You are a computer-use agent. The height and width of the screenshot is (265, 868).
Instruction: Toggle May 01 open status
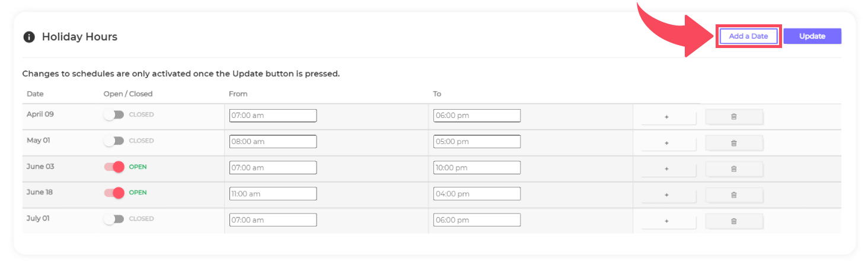click(113, 141)
